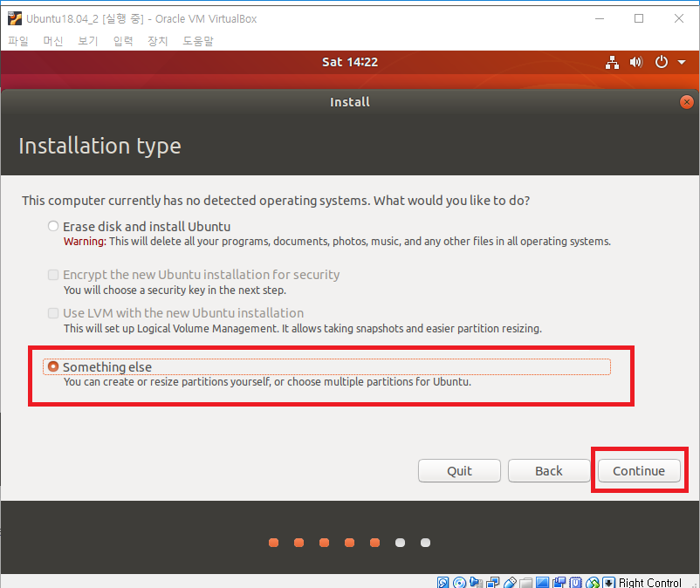Close the Install dialog with orange X
Screen dimensions: 700x588
pos(687,102)
